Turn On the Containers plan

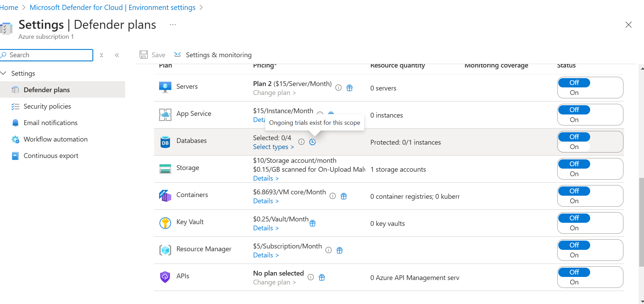pyautogui.click(x=574, y=201)
